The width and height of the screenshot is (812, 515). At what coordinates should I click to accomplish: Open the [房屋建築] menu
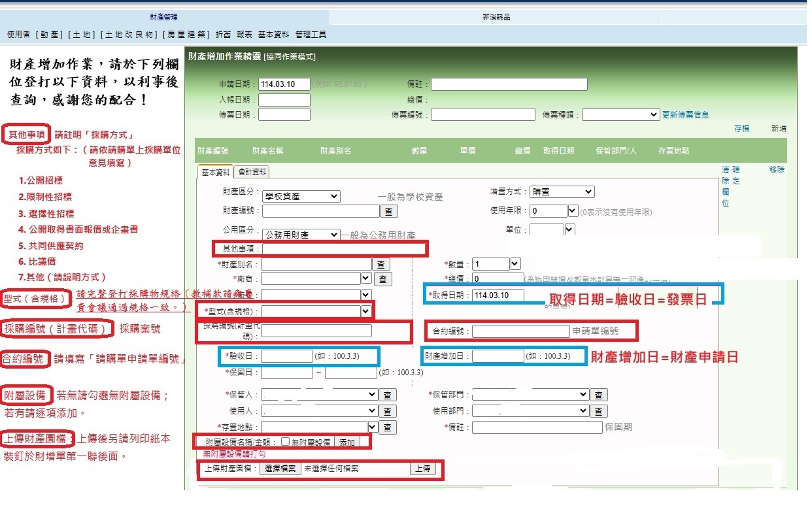click(x=186, y=35)
